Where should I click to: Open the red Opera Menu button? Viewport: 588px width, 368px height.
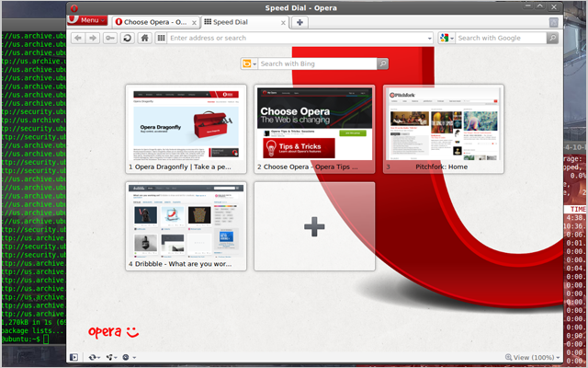[87, 20]
